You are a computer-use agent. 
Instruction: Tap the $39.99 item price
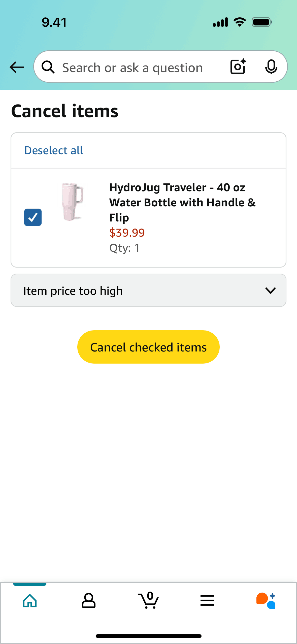tap(127, 233)
